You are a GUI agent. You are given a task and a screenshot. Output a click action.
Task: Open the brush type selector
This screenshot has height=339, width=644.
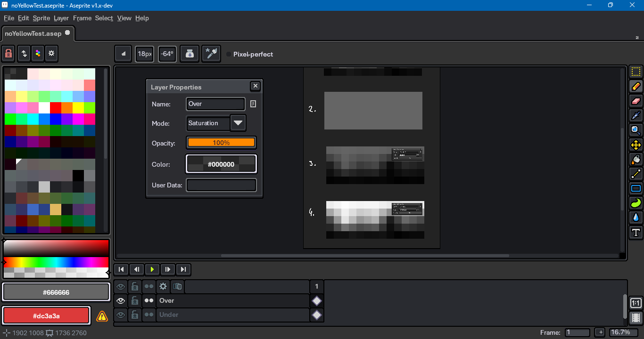pos(124,54)
